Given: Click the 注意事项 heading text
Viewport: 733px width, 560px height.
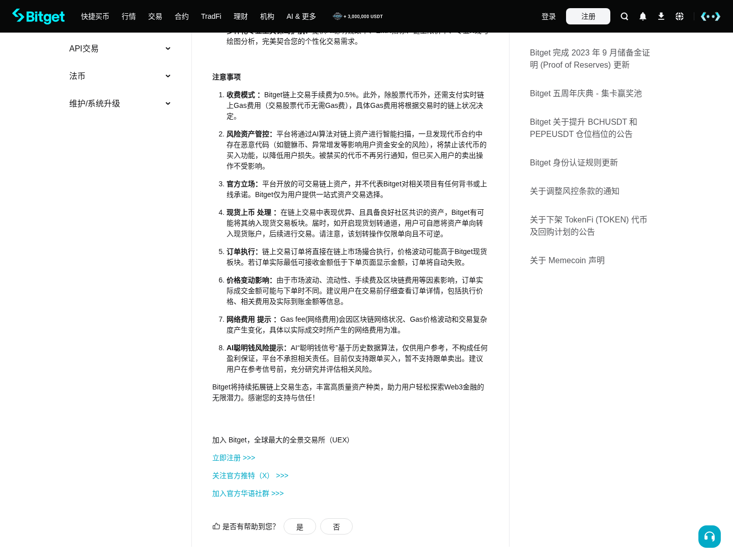Looking at the screenshot, I should tap(227, 77).
